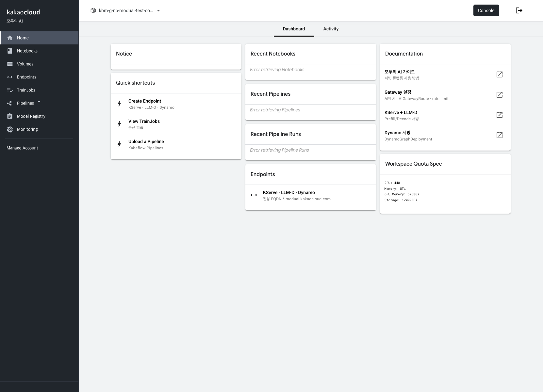Click the namespace cube icon
The width and height of the screenshot is (543, 392).
click(93, 10)
